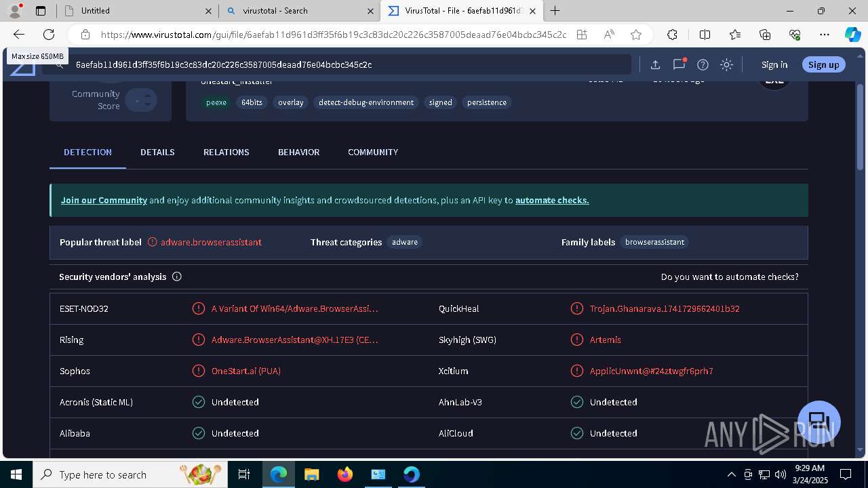The image size is (868, 488).
Task: Click the Read aloud icon in the address bar
Action: tap(609, 35)
